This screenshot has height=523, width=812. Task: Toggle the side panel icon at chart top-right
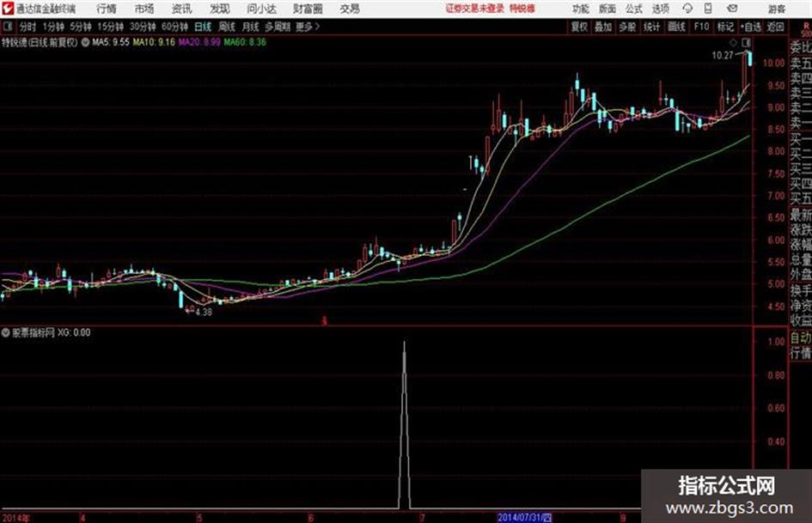pyautogui.click(x=746, y=42)
